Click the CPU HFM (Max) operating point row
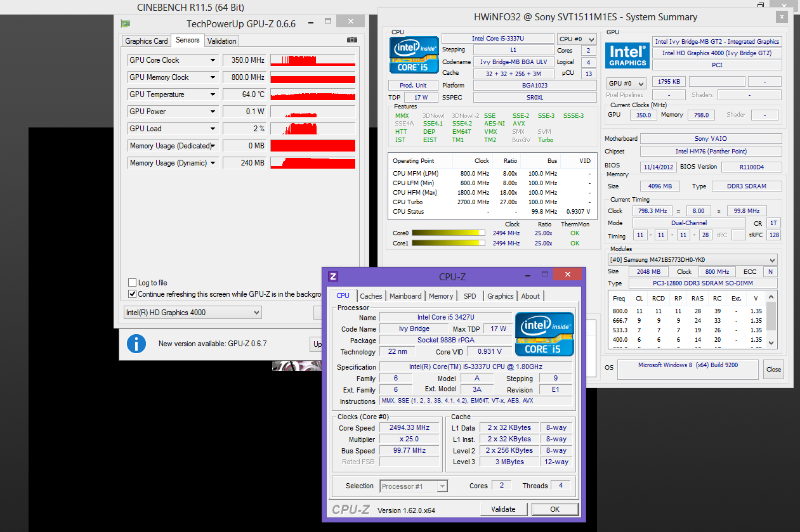This screenshot has height=532, width=800. point(491,193)
